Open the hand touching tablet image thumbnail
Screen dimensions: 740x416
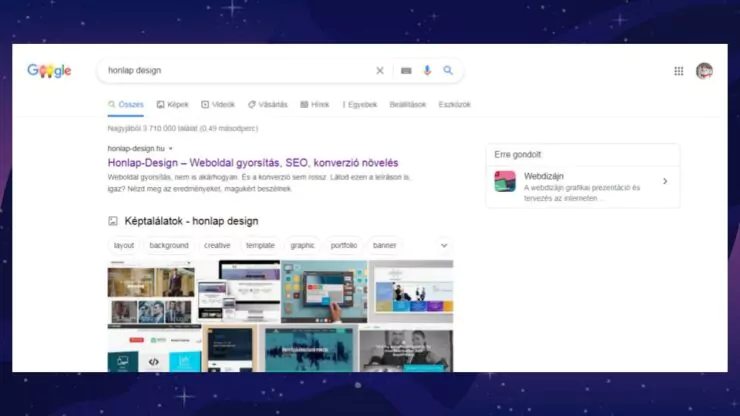point(324,292)
